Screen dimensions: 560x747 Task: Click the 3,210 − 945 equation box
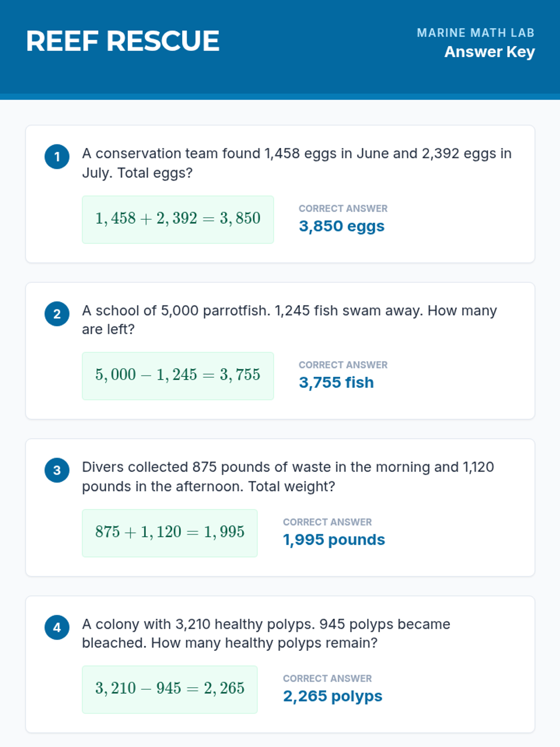point(170,689)
